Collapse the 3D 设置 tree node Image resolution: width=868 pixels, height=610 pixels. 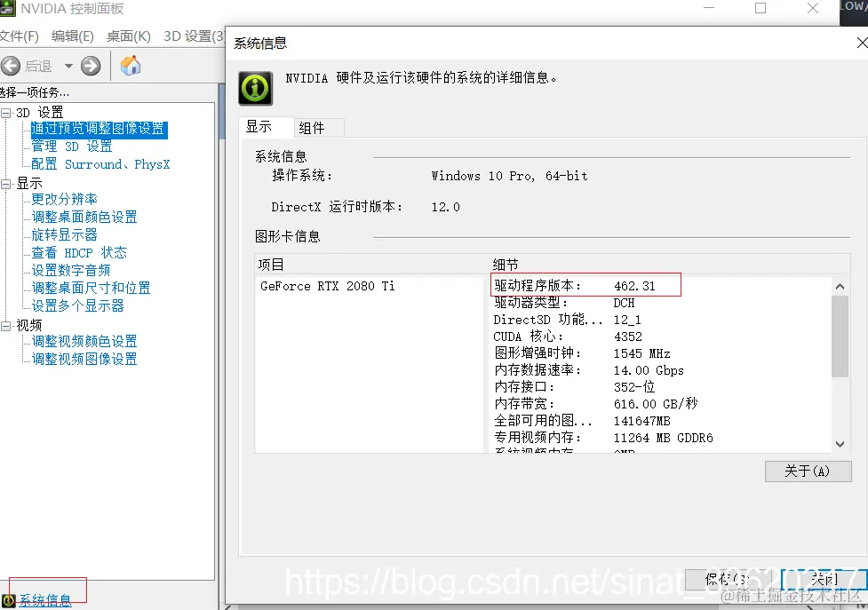pyautogui.click(x=5, y=113)
